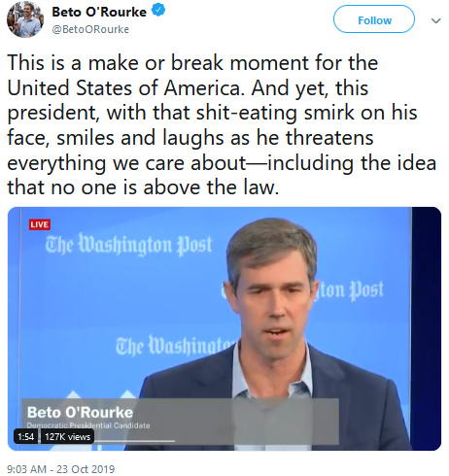The height and width of the screenshot is (476, 449).
Task: Click the blue verified badge icon
Action: click(158, 11)
